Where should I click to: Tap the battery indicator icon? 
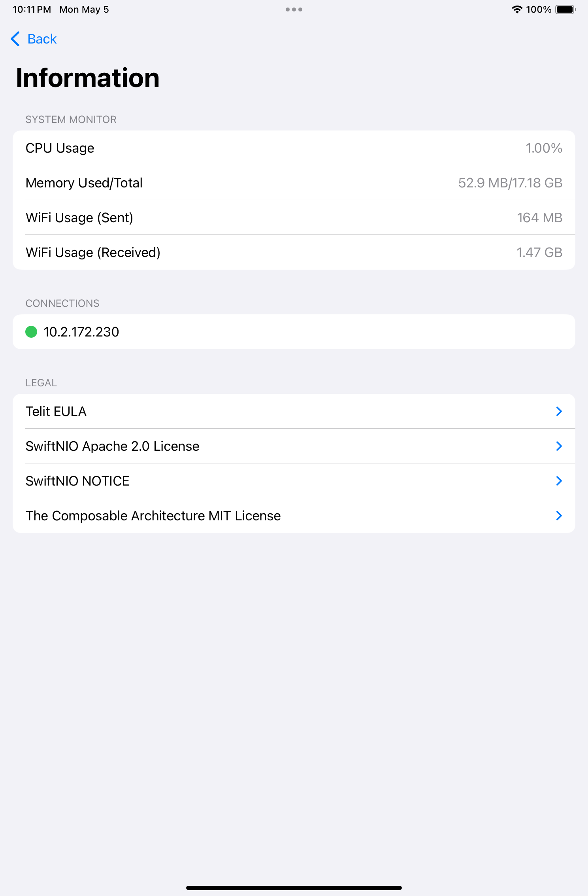click(x=566, y=9)
